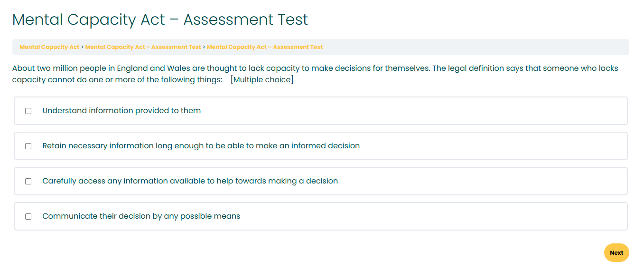644x270 pixels.
Task: Click the '[Multiple choice]' label in the question
Action: click(x=262, y=80)
